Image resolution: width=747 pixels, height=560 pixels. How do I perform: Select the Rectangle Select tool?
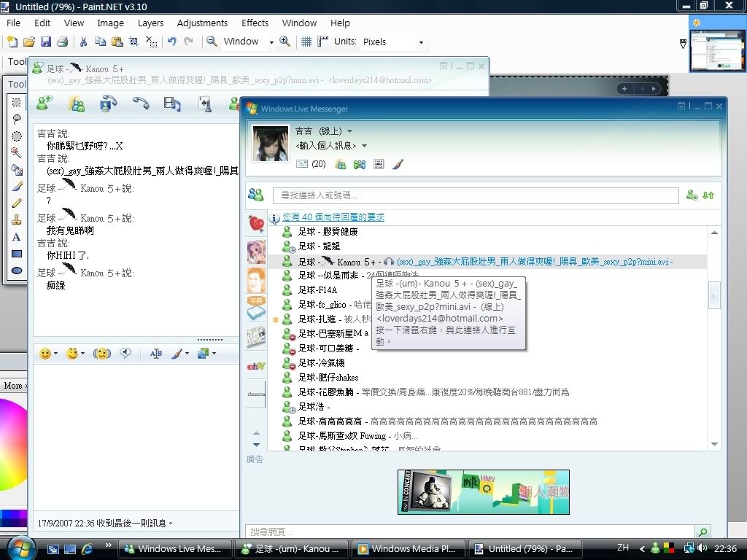[x=16, y=102]
